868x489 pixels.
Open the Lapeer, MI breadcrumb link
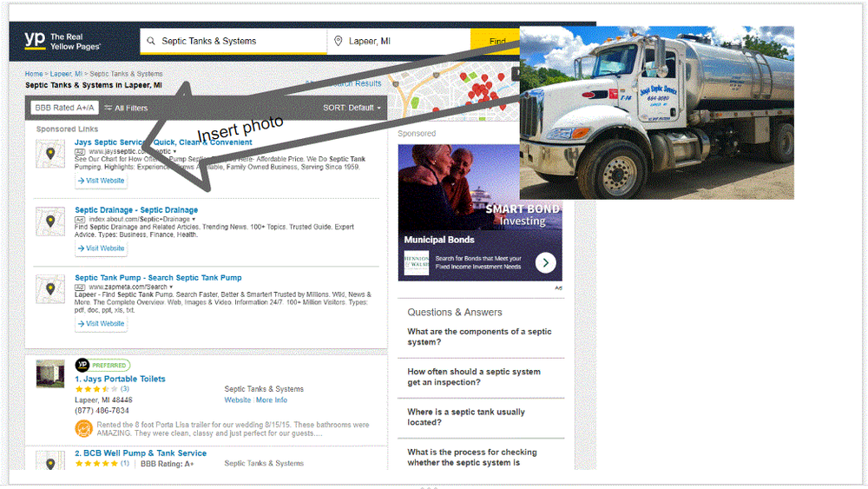66,74
